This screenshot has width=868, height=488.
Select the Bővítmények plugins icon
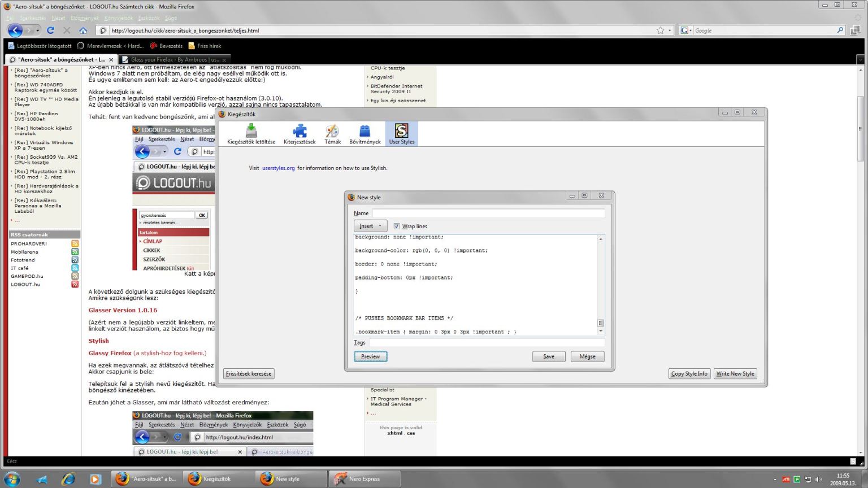click(364, 134)
